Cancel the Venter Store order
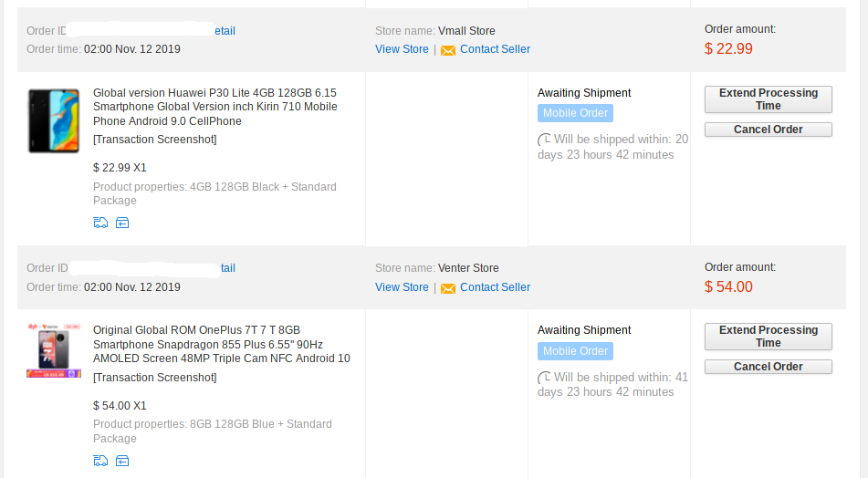This screenshot has width=868, height=478. click(768, 367)
